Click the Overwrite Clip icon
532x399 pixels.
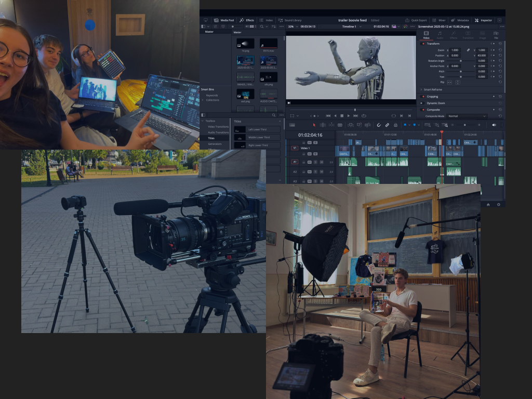(359, 125)
